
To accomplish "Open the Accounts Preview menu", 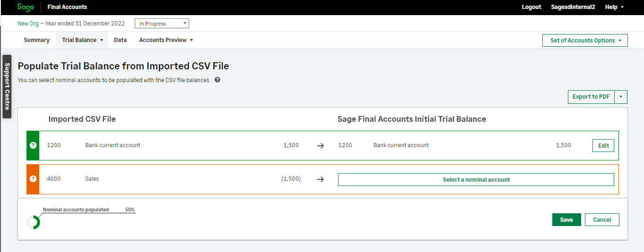I will click(165, 40).
